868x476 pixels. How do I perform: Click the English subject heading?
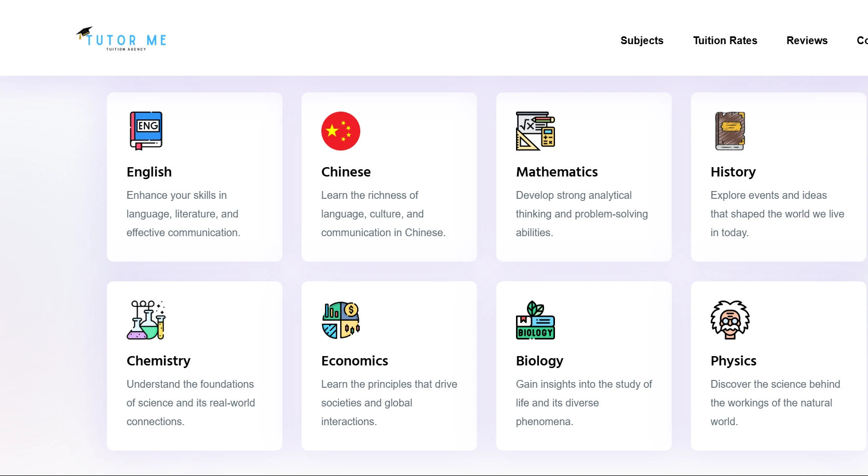pyautogui.click(x=149, y=172)
